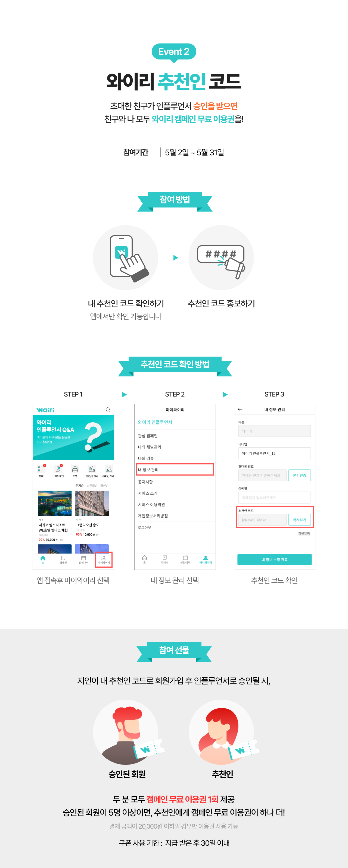348x868 pixels.
Task: Select 내 정보 관리 menu item
Action: [x=175, y=469]
